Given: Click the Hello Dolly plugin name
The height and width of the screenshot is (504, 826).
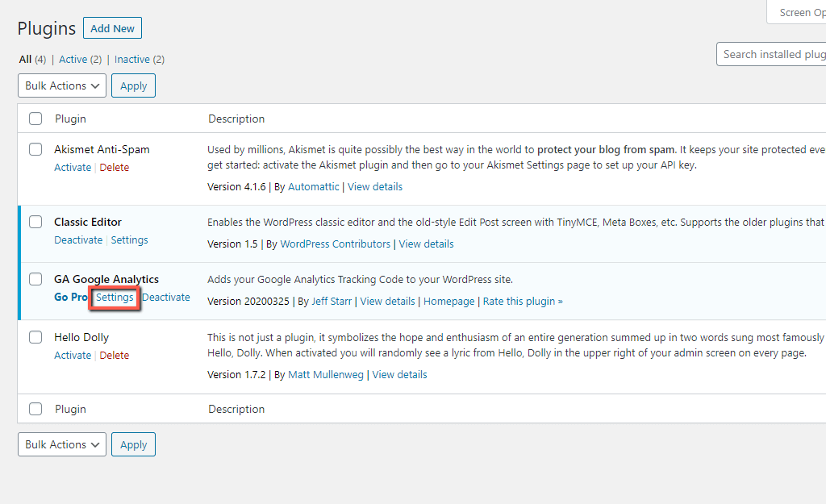Looking at the screenshot, I should tap(81, 338).
